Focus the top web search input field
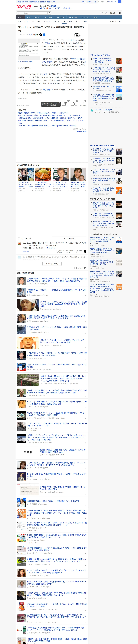This screenshot has width=138, height=644. (x=102, y=2)
